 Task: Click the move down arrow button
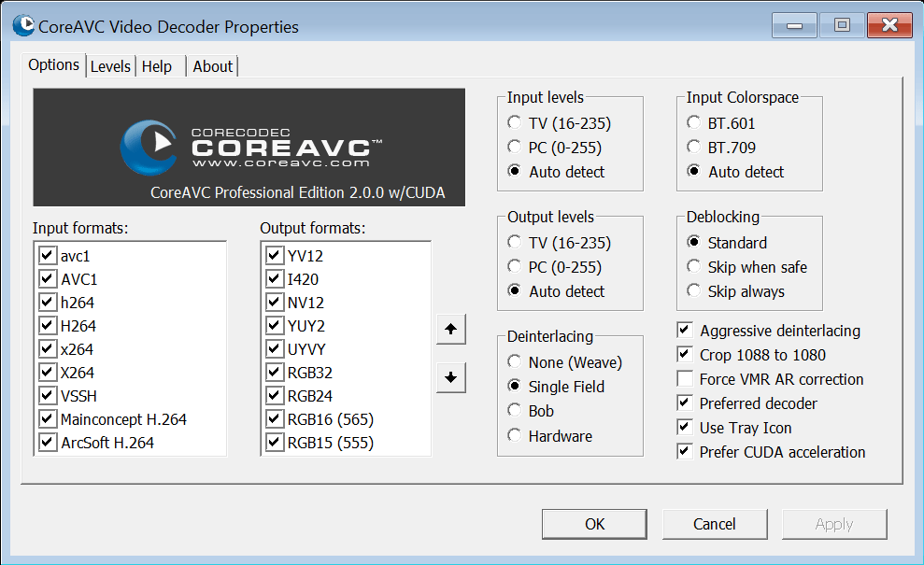[450, 377]
